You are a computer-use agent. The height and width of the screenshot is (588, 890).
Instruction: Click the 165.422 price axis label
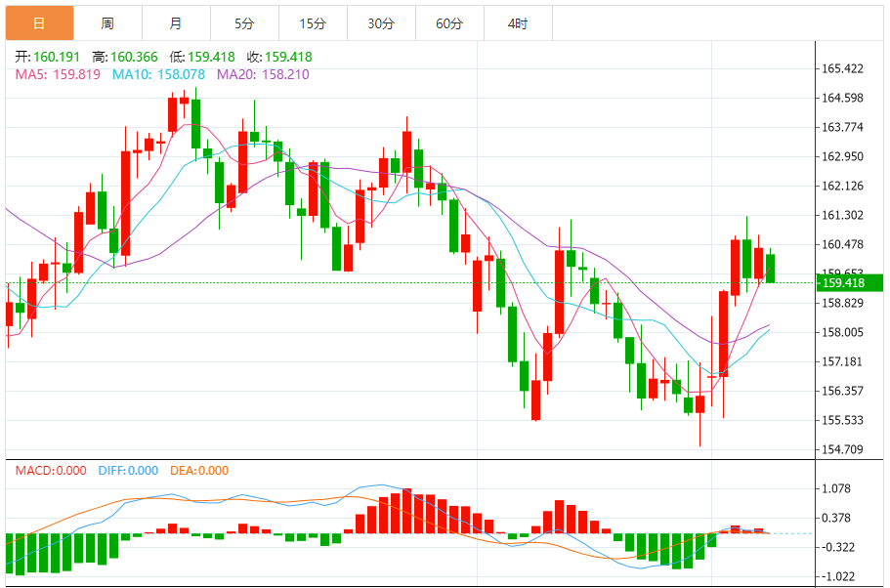tap(843, 68)
